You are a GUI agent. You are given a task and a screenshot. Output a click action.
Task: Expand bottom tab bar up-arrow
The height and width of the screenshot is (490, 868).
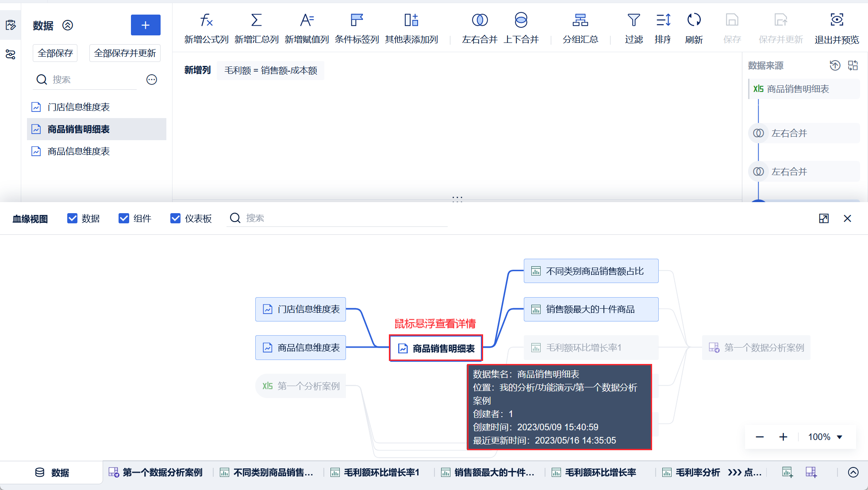pyautogui.click(x=853, y=472)
